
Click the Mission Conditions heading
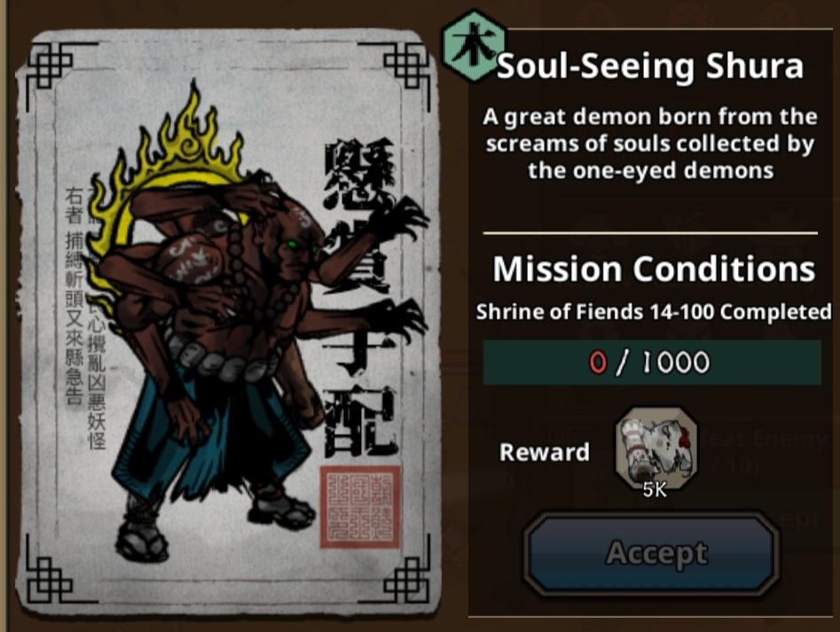click(x=654, y=268)
